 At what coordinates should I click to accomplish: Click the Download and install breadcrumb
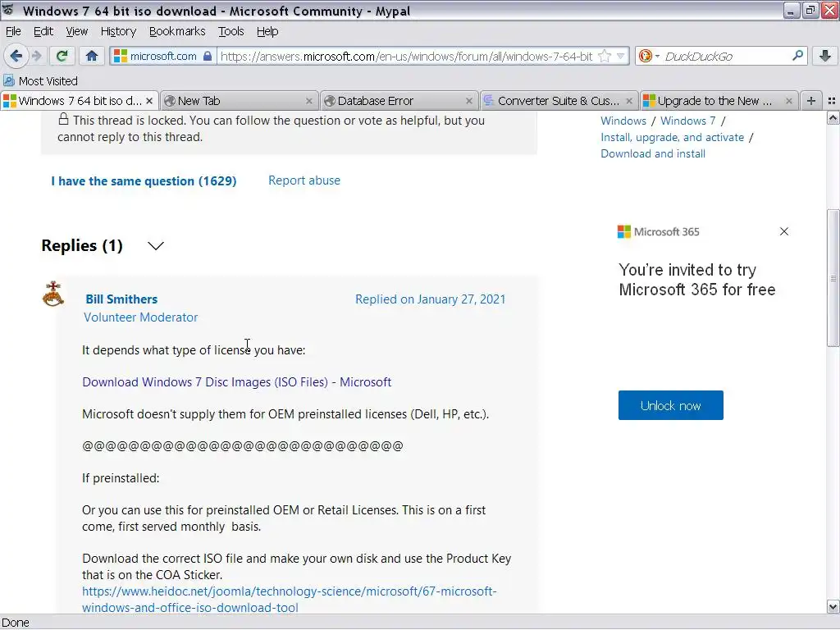[652, 153]
